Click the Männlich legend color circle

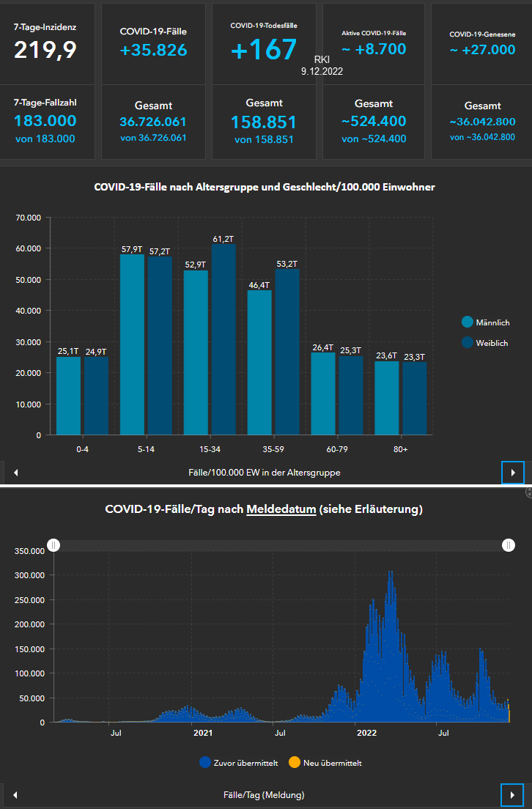click(x=467, y=322)
